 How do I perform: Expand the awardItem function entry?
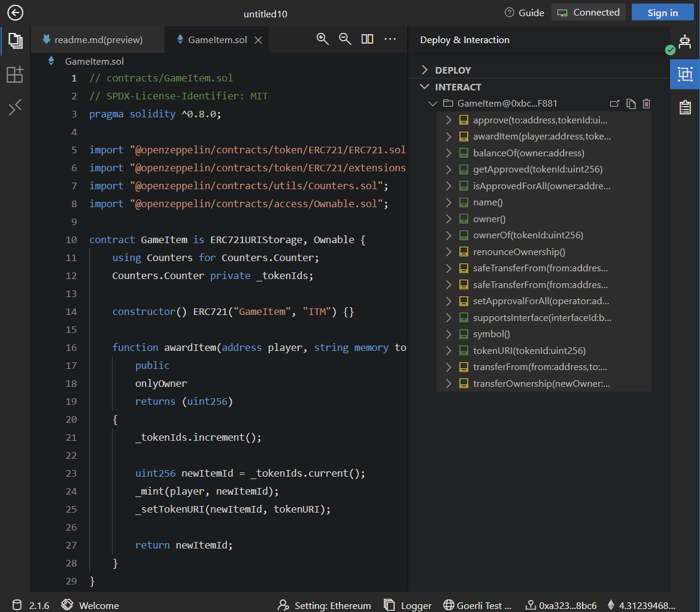point(449,137)
